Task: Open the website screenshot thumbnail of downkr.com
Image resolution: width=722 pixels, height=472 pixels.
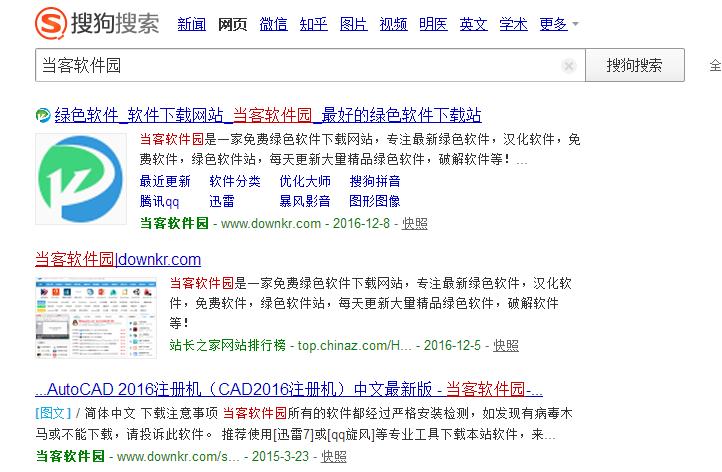Action: pos(96,318)
